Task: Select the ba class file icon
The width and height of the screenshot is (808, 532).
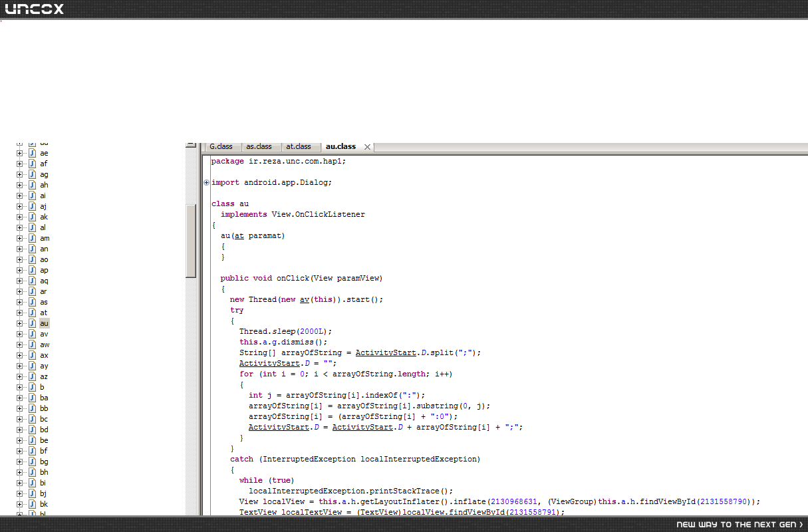Action: pyautogui.click(x=31, y=398)
